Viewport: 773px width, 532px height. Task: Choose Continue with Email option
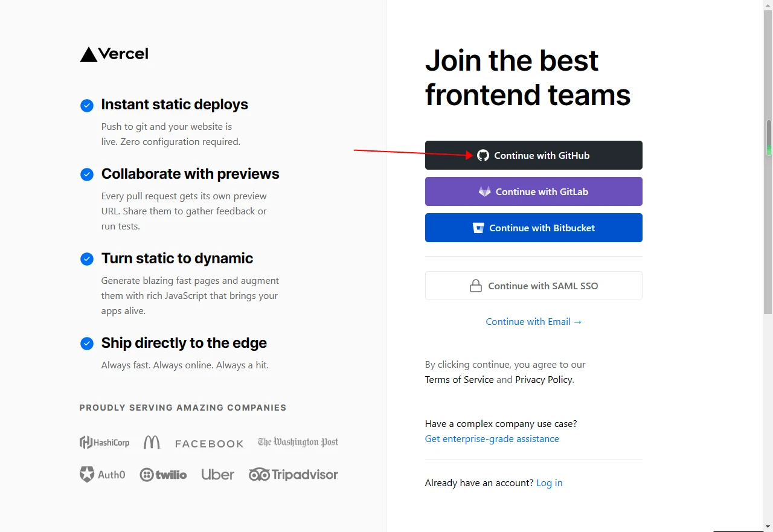(534, 321)
